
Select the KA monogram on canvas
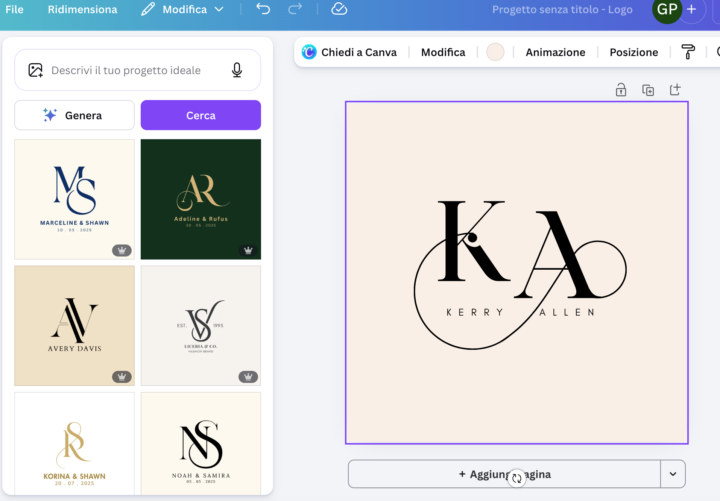[520, 274]
